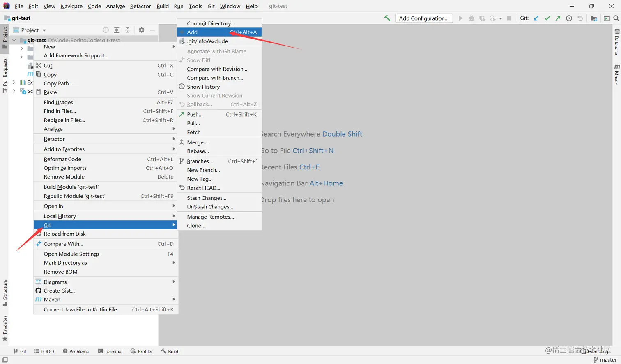Click the Git Rollback icon in toolbar
Screen dimensions: 621x364
(x=580, y=18)
